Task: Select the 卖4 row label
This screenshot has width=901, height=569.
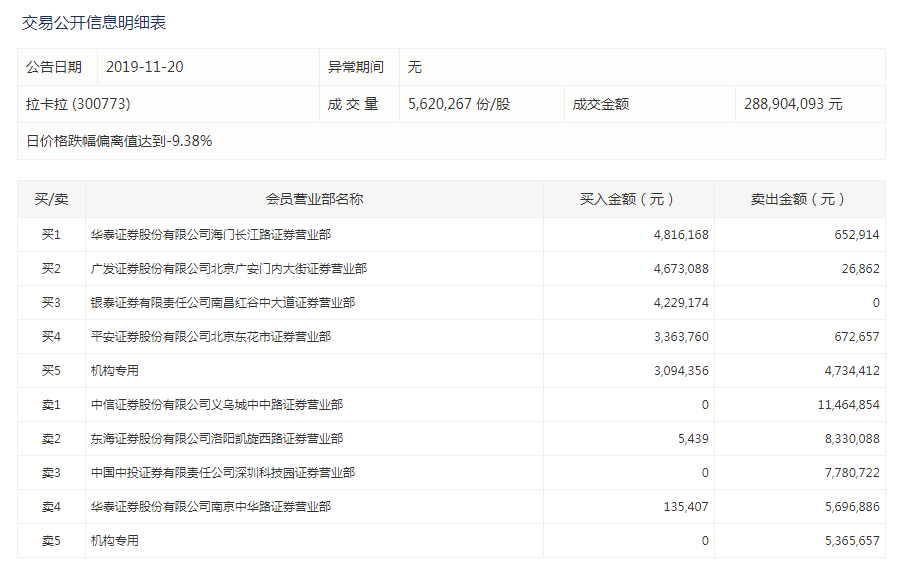Action: [x=51, y=506]
